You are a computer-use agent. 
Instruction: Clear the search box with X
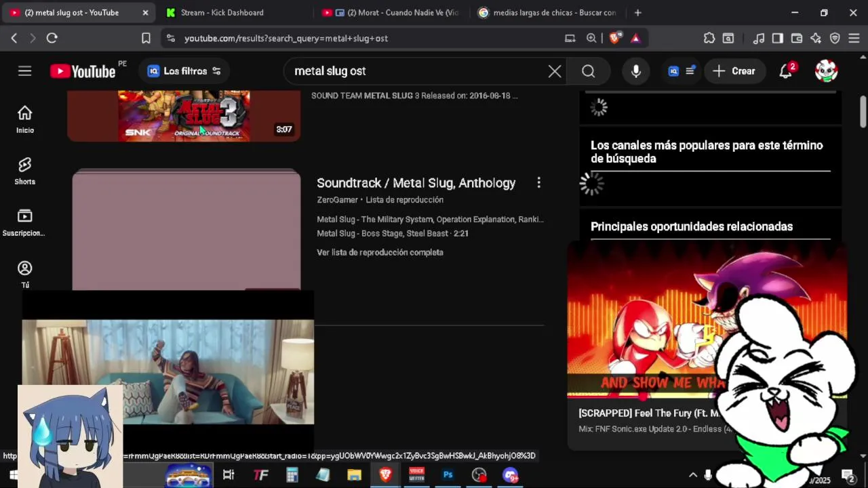tap(555, 71)
